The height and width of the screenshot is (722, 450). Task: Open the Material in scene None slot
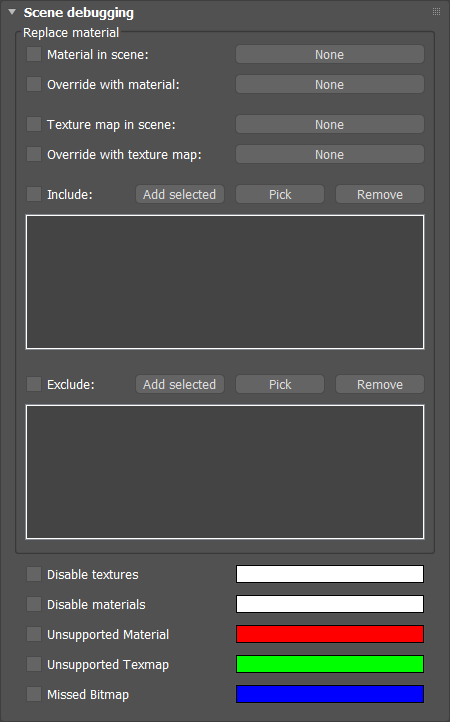330,54
